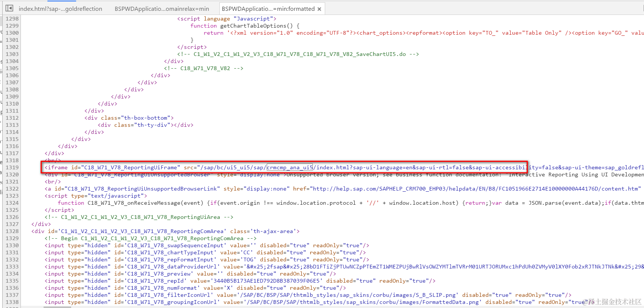The width and height of the screenshot is (644, 308).
Task: Click the return xml version string line
Action: (x=424, y=33)
